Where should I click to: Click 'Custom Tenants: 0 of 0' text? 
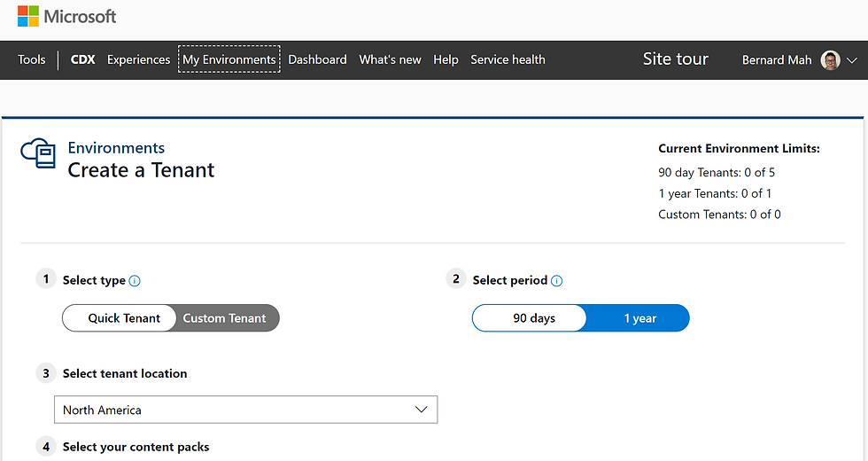719,215
